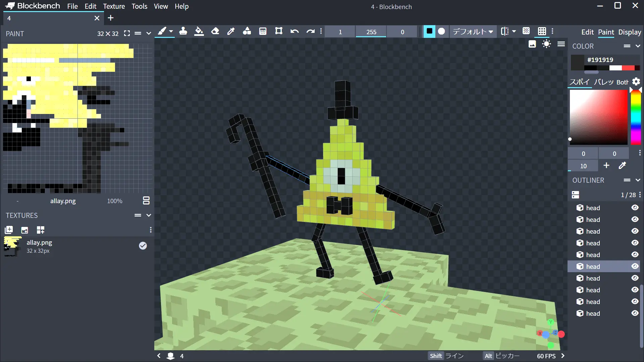Click the Undo arrow icon

(x=294, y=32)
